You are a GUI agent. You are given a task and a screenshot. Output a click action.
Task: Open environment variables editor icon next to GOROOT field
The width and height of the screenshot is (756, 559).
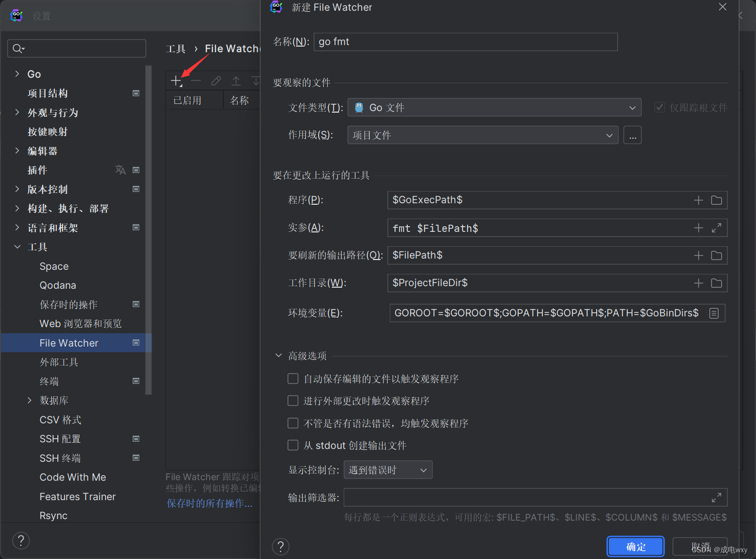coord(714,313)
